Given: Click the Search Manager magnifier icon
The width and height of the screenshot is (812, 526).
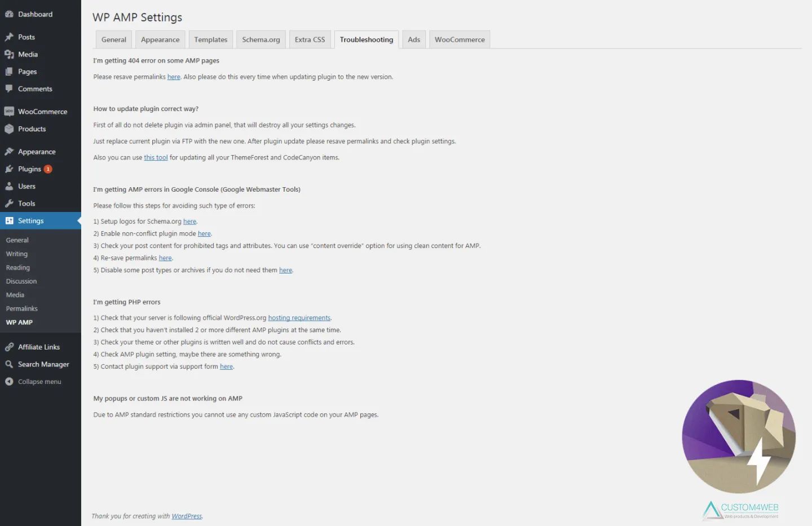Looking at the screenshot, I should (x=9, y=365).
